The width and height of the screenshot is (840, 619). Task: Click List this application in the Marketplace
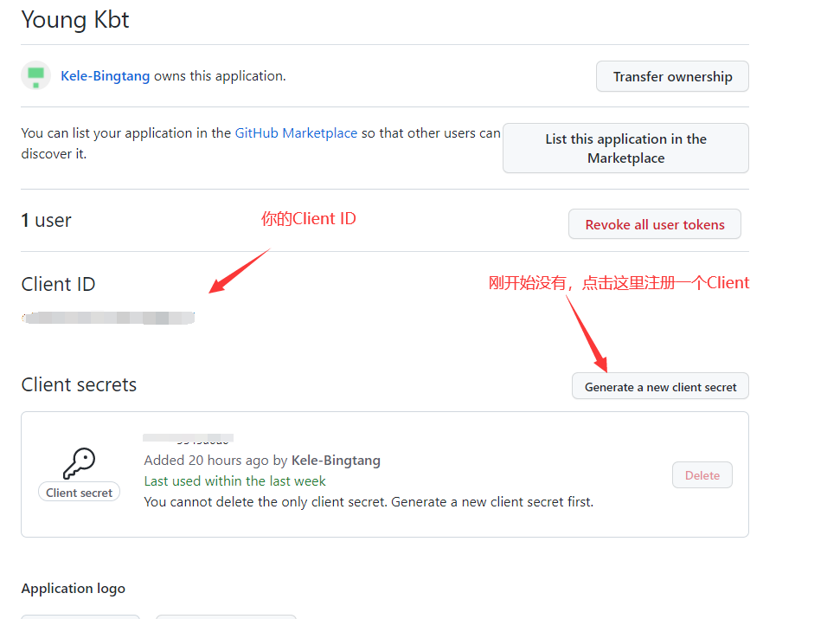pyautogui.click(x=625, y=148)
